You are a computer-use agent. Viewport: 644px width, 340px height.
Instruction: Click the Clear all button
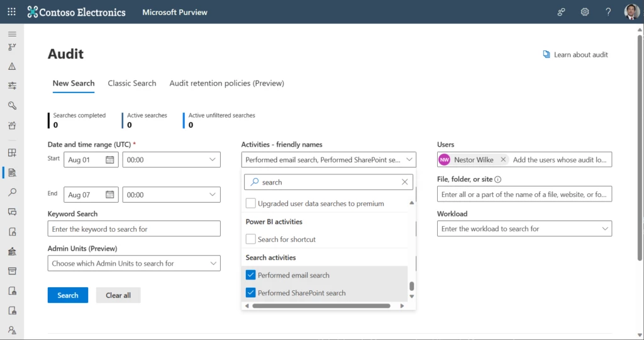[x=118, y=295]
